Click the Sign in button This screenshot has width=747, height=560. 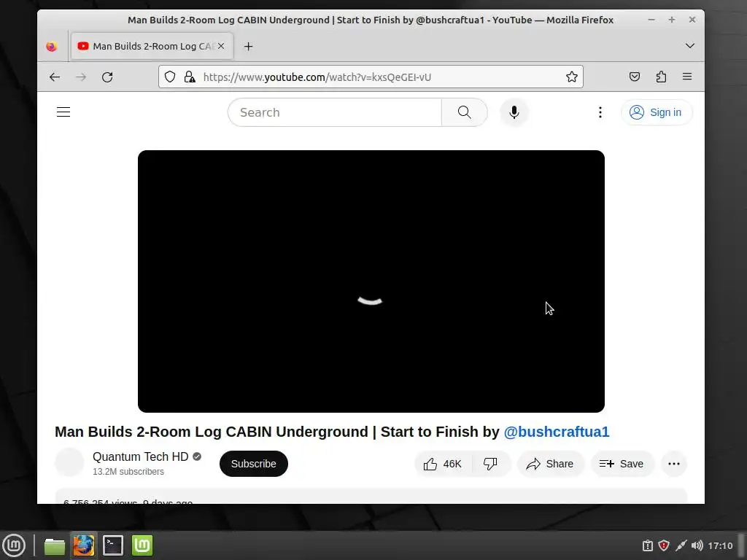click(657, 112)
